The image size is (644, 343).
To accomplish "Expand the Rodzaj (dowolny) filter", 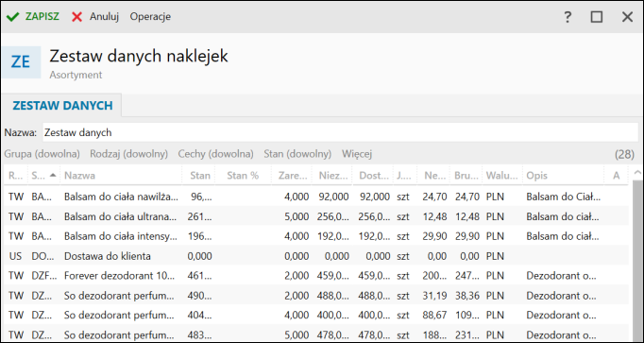I will pyautogui.click(x=129, y=154).
